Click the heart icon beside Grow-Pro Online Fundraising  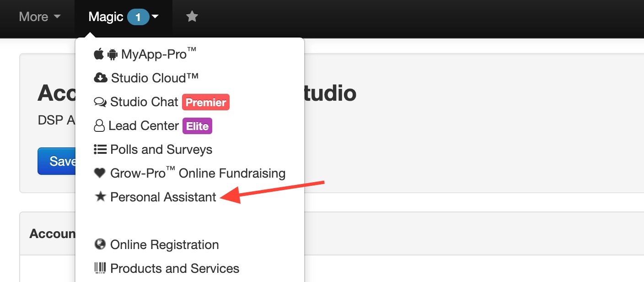100,173
